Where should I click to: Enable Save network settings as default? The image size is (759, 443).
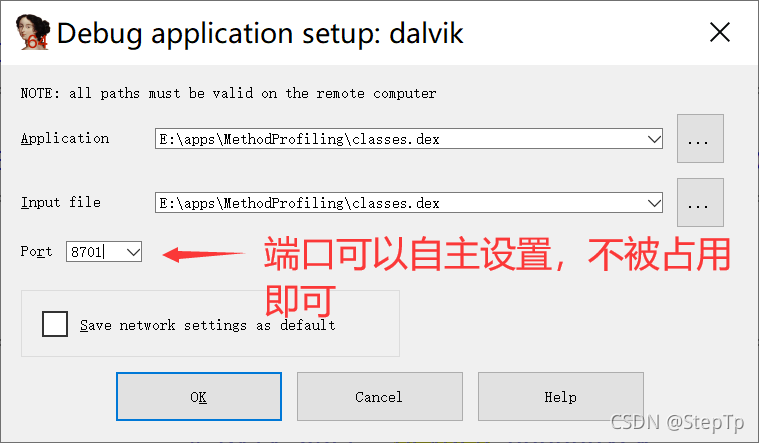click(55, 324)
